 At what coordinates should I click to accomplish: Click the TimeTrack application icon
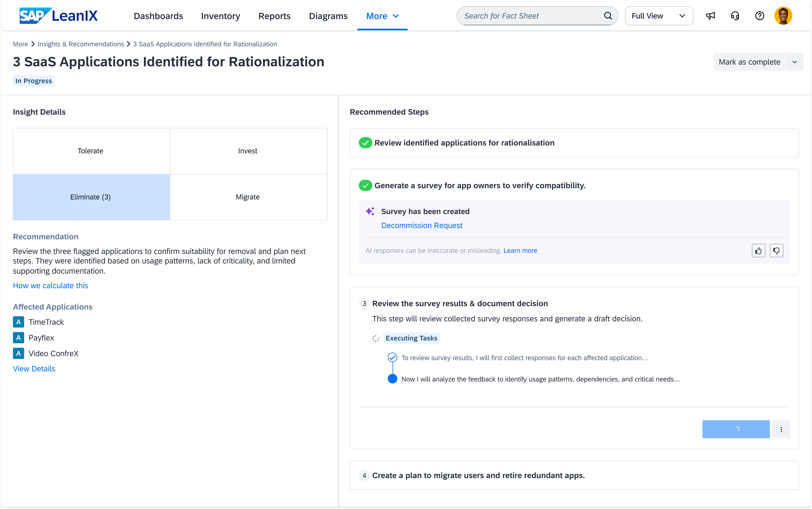(x=19, y=322)
